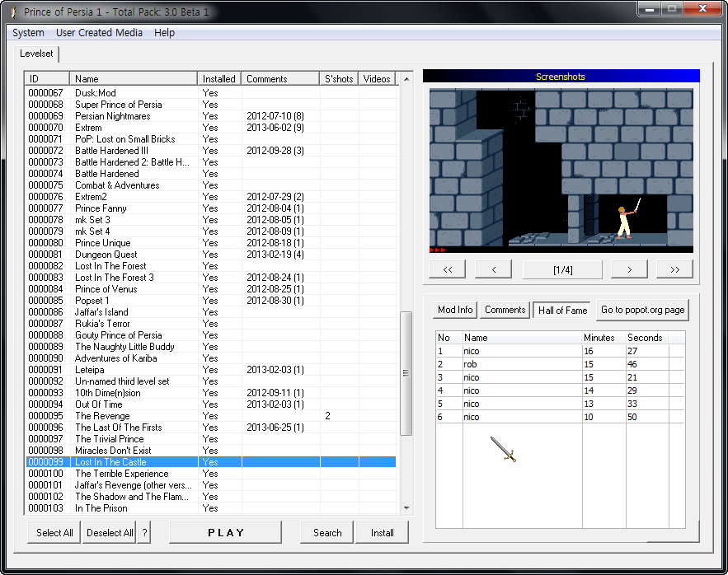This screenshot has width=728, height=575.
Task: Show previous screenshot with < button
Action: point(494,269)
